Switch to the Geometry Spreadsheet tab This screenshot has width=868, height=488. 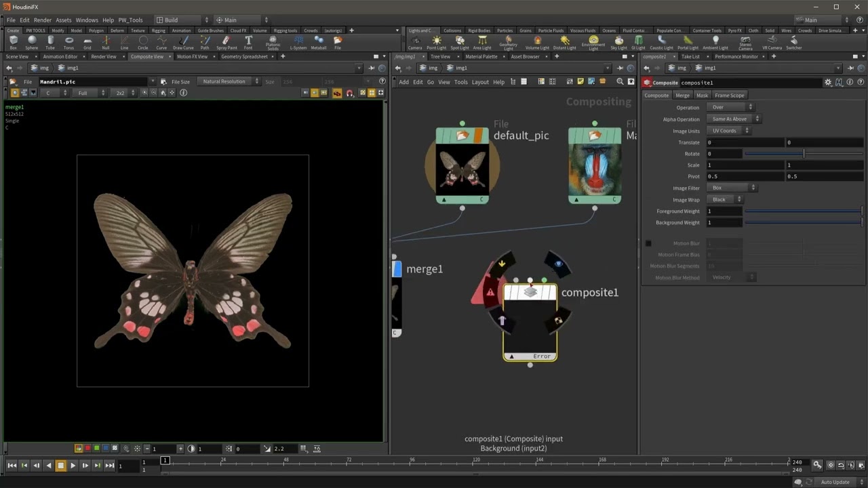tap(244, 57)
